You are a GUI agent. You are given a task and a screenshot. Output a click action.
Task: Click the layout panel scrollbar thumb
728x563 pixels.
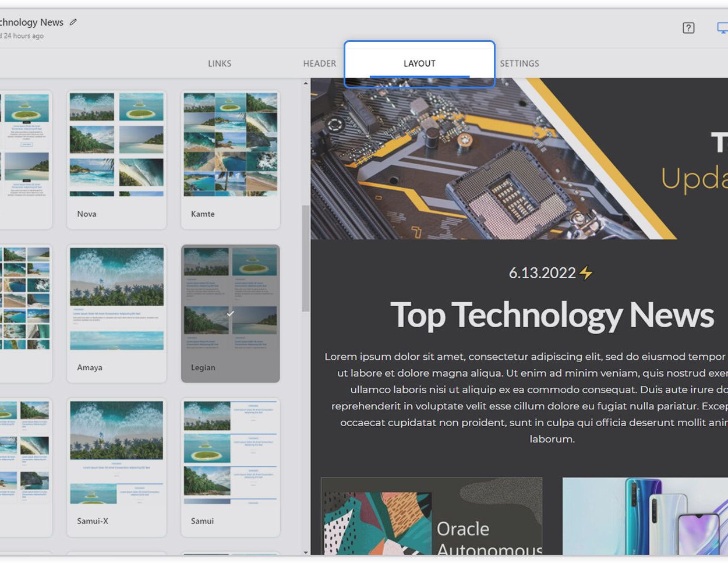coord(306,259)
